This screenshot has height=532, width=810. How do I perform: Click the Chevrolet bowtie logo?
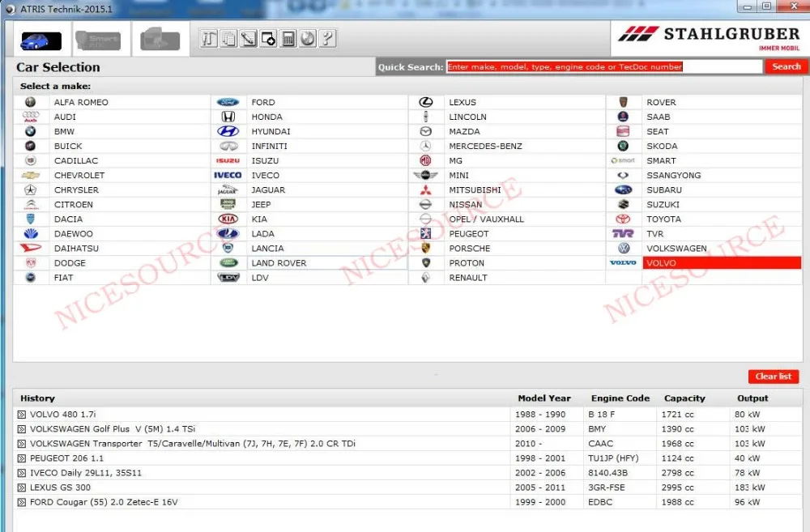click(x=31, y=176)
